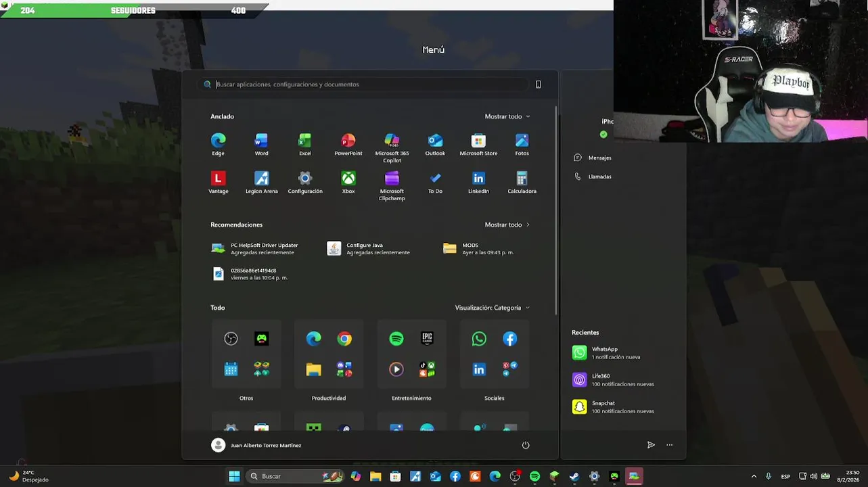Open Llamadas in the phone panel
Viewport: 868px width, 487px height.
coord(593,177)
